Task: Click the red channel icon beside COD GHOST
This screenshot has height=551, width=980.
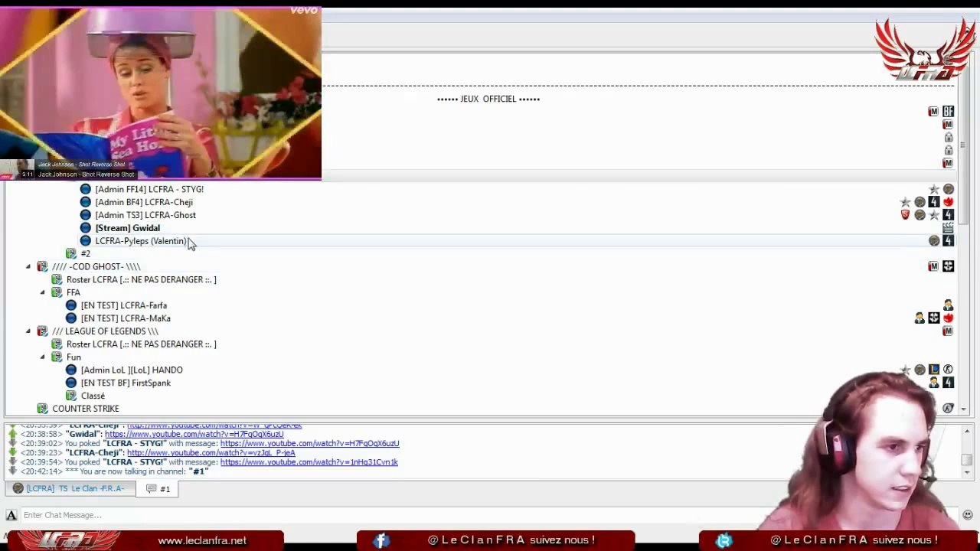Action: pos(42,266)
